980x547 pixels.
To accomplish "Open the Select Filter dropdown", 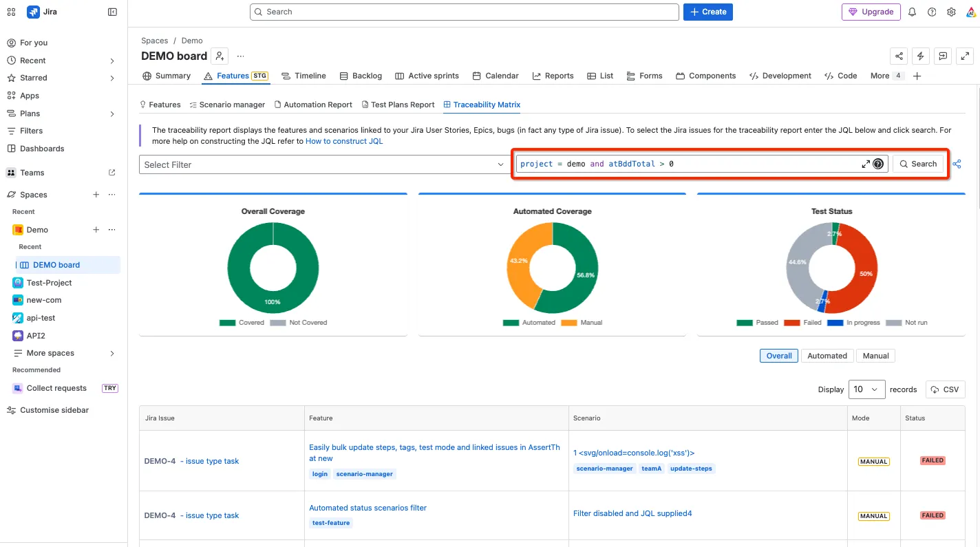I will click(325, 164).
